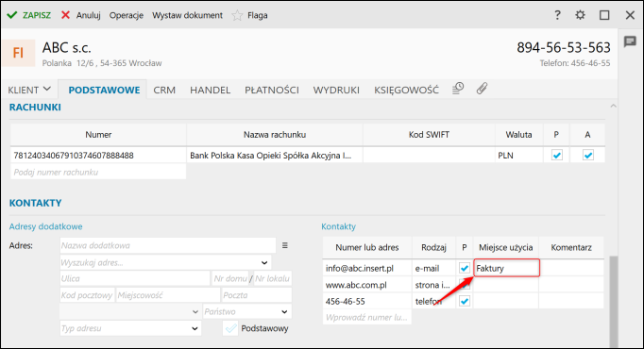Viewport: 644px width, 349px height.
Task: Uncheck the A checkbox for bank account
Action: 588,155
